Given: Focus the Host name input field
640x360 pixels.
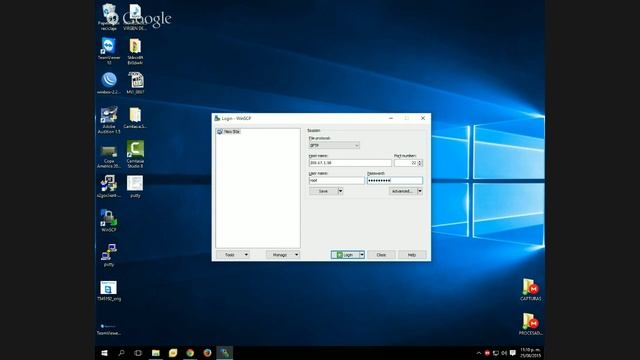Looking at the screenshot, I should pyautogui.click(x=350, y=163).
